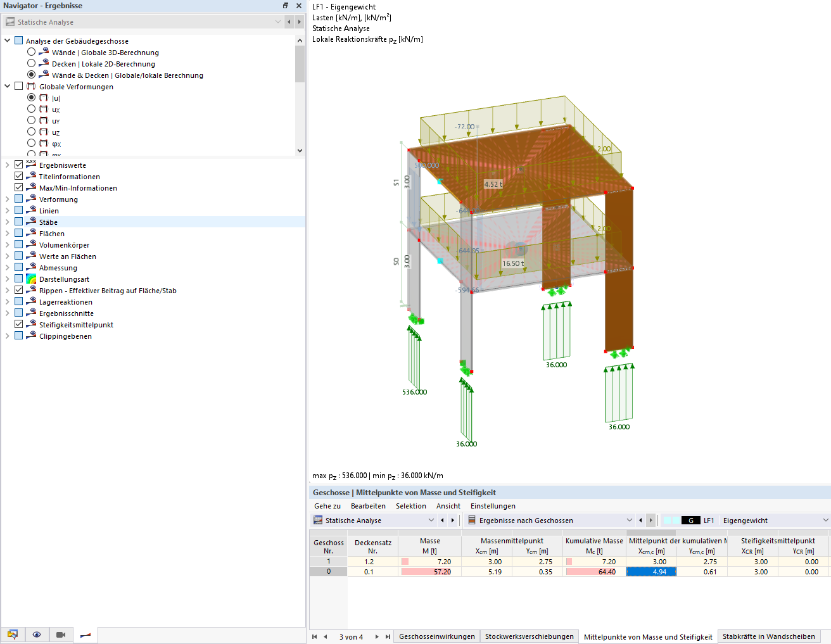831x644 pixels.
Task: Click the Lagerreaktionen icon
Action: 31,301
